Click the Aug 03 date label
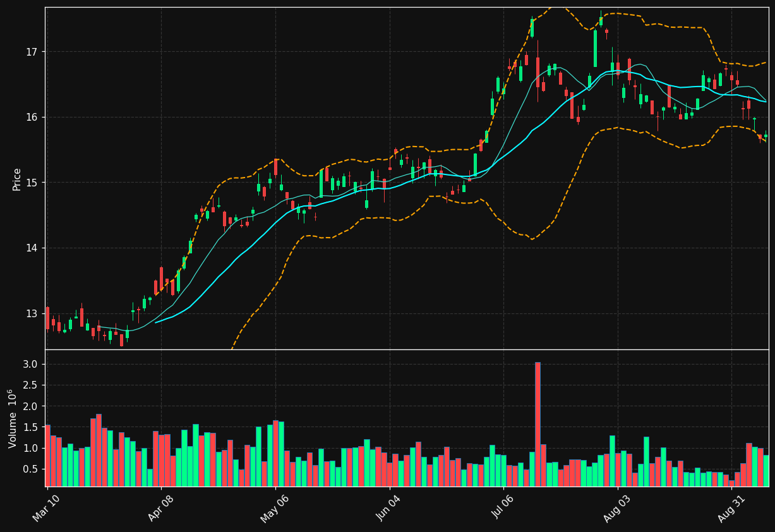The image size is (775, 532). point(617,508)
